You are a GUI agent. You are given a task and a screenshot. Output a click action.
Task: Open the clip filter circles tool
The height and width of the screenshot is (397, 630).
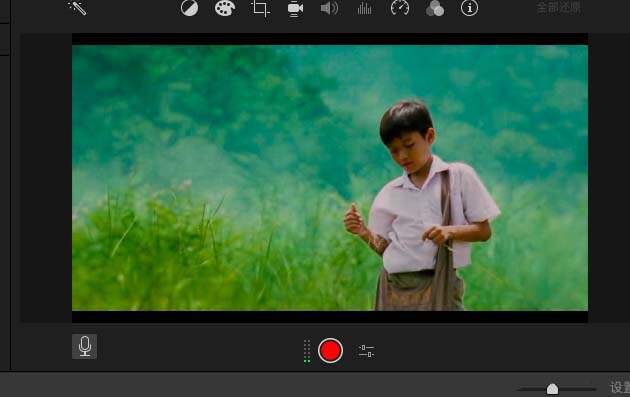click(435, 8)
